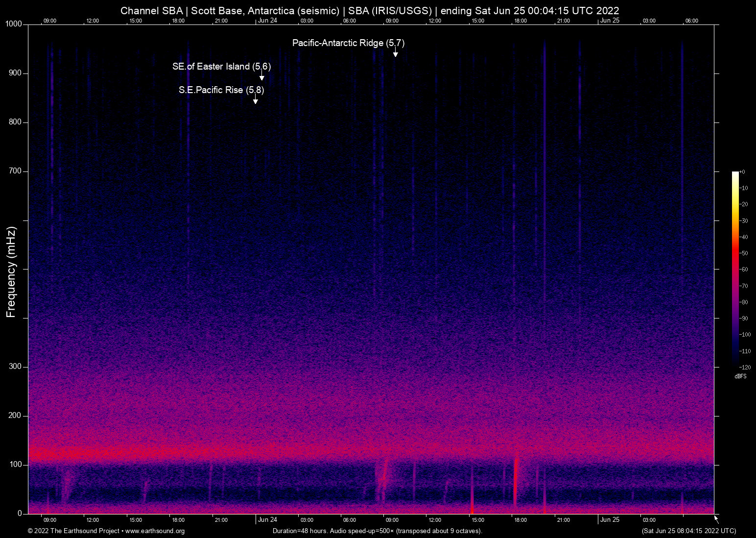
Task: Click the arrow below Pacific-Antarctic Ridge label
Action: 395,52
